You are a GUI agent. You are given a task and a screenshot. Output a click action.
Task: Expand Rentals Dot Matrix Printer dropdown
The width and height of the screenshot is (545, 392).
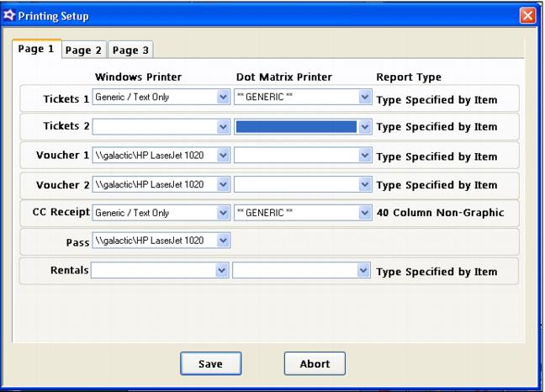click(x=364, y=271)
